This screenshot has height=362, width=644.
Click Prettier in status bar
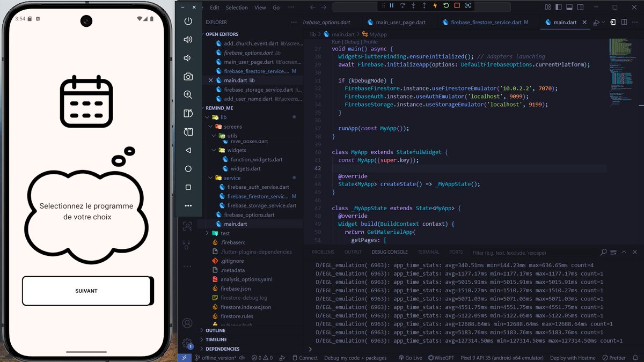[614, 358]
